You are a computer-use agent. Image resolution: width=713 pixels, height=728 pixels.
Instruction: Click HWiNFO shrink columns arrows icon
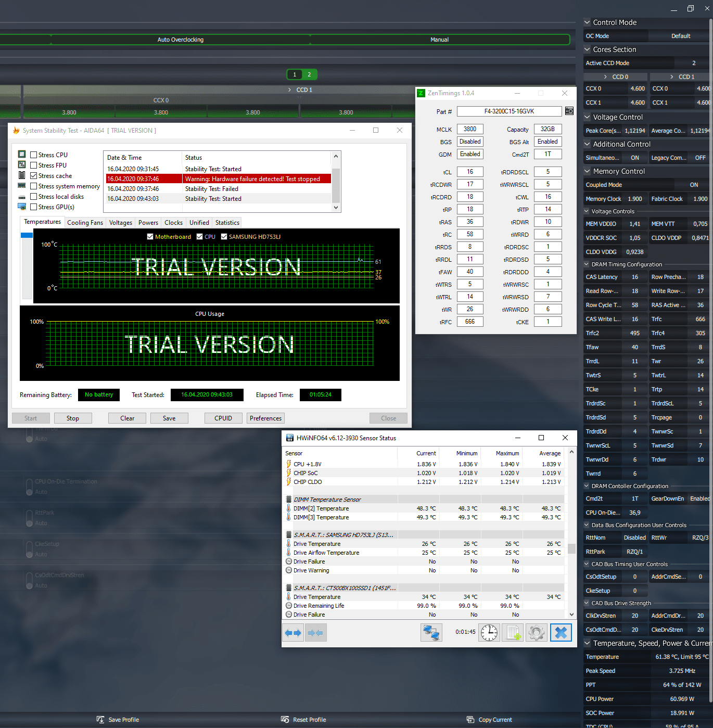coord(315,633)
